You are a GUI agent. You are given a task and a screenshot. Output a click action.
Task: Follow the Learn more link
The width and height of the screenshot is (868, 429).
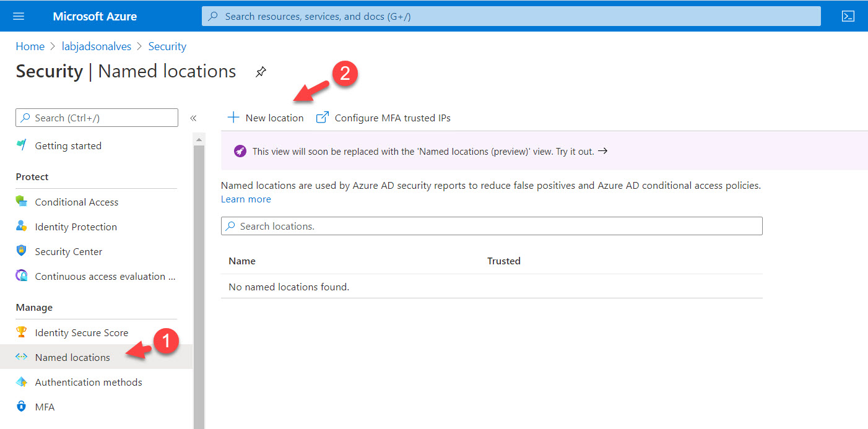[x=246, y=199]
